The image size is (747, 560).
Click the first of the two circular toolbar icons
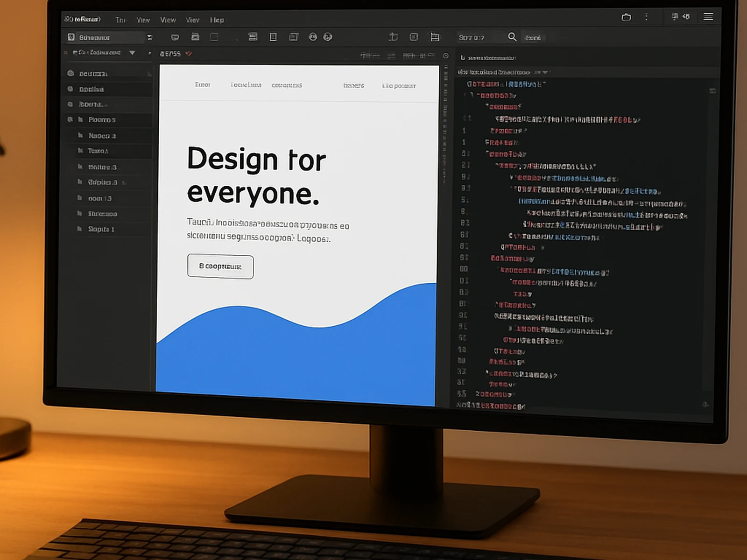point(313,37)
